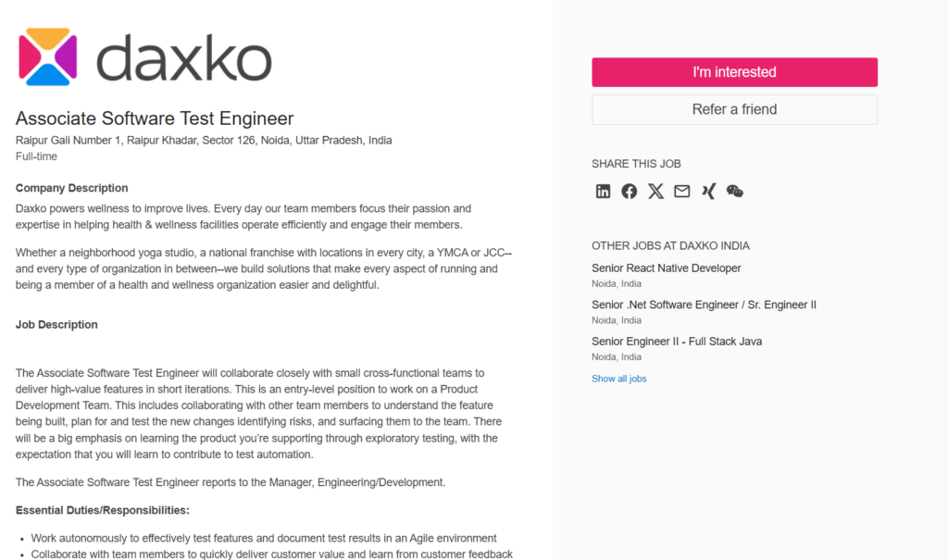Click the I'm interested button

click(x=734, y=72)
